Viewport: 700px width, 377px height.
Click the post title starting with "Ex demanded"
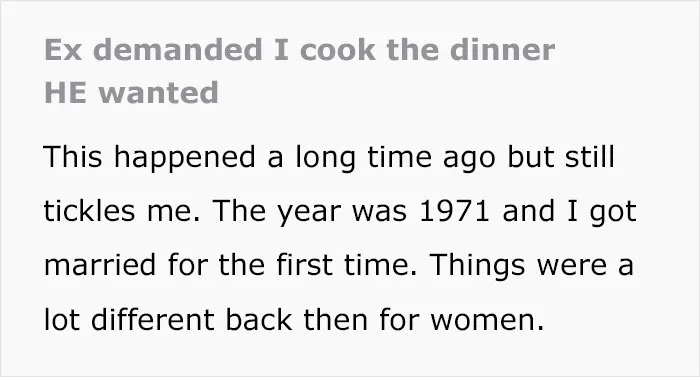(300, 71)
